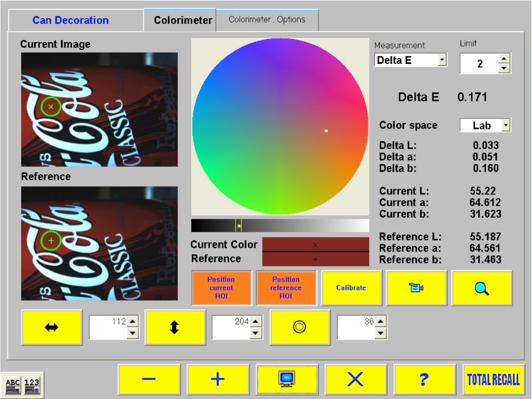
Task: Click the horizontal position arrows button
Action: pos(52,327)
